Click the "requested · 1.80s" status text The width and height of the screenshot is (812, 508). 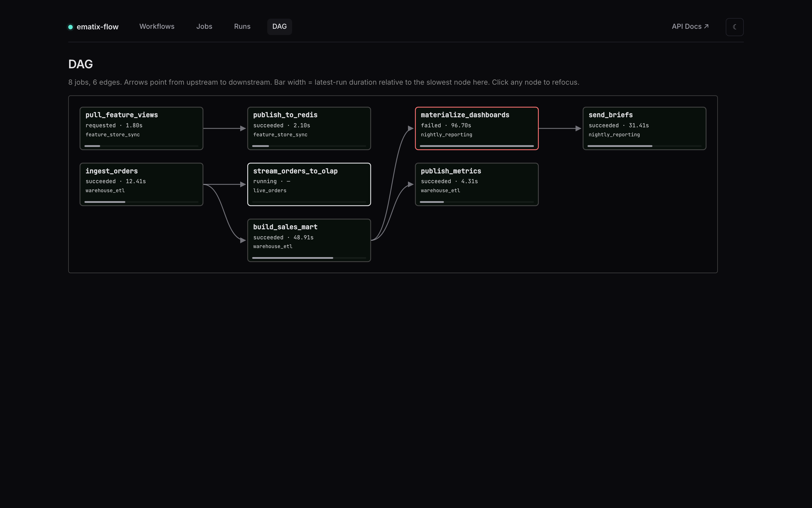click(114, 125)
